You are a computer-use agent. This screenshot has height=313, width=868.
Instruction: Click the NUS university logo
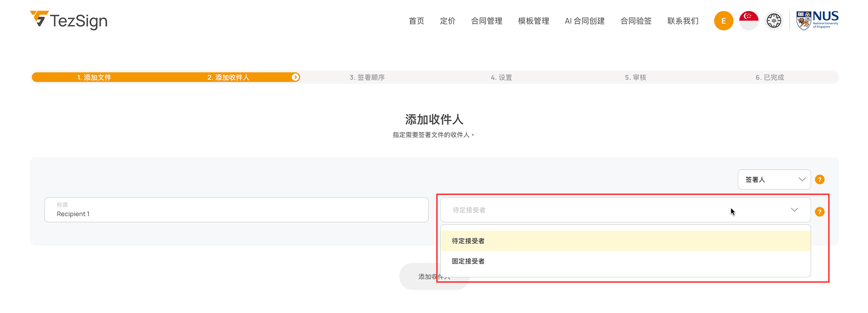pos(817,21)
